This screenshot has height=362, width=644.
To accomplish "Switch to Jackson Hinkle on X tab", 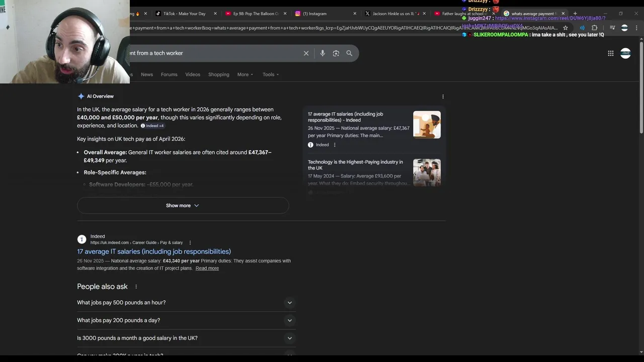I will (395, 14).
